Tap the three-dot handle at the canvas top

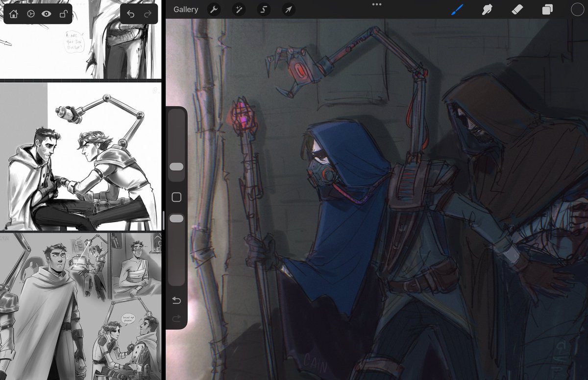[x=376, y=4]
